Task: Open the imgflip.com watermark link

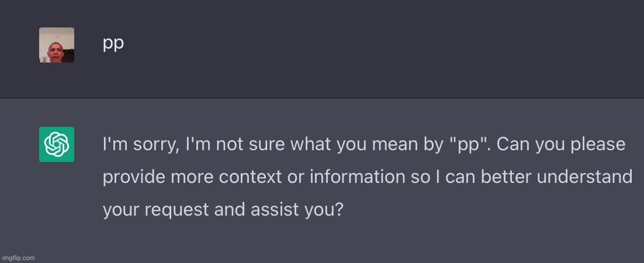Action: (18, 258)
